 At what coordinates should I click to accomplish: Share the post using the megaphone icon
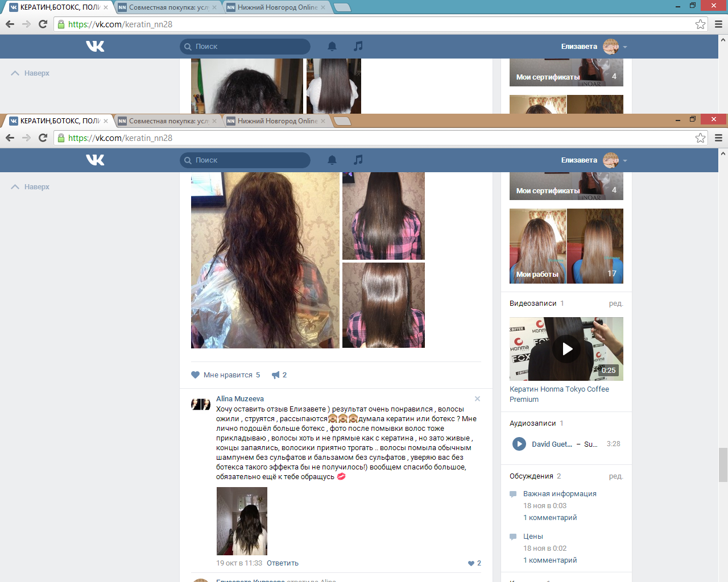pos(276,375)
